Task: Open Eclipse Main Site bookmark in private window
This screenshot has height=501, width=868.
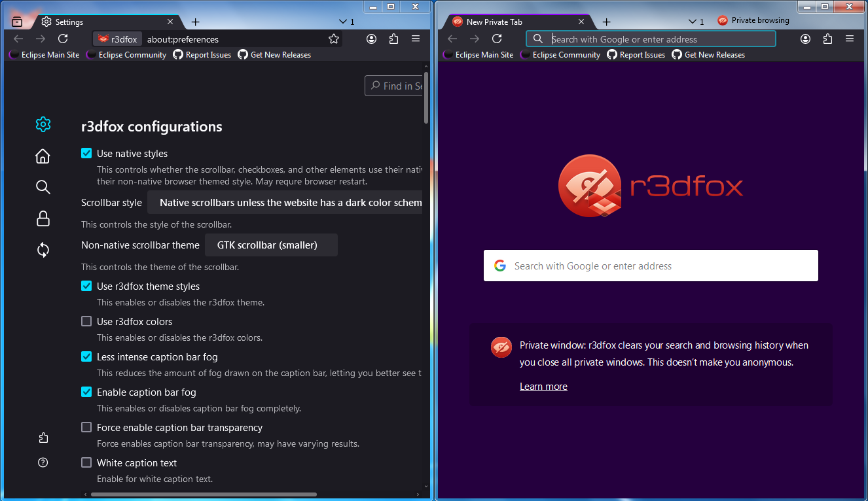Action: point(479,55)
